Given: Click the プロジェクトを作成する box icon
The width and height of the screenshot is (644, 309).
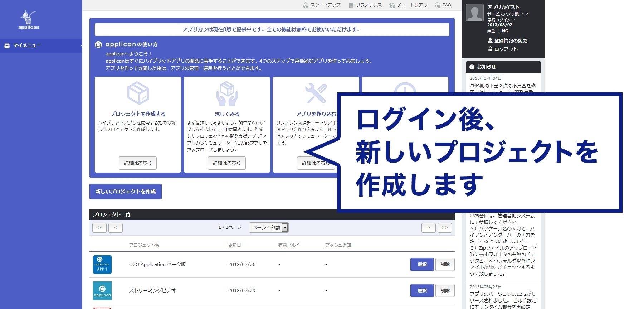Looking at the screenshot, I should [x=138, y=94].
